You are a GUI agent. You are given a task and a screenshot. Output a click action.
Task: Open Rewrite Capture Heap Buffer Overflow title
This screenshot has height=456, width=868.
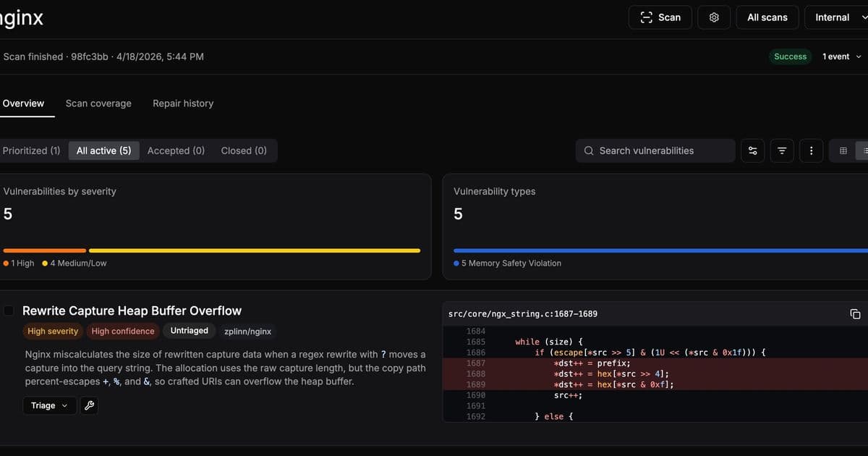(132, 311)
